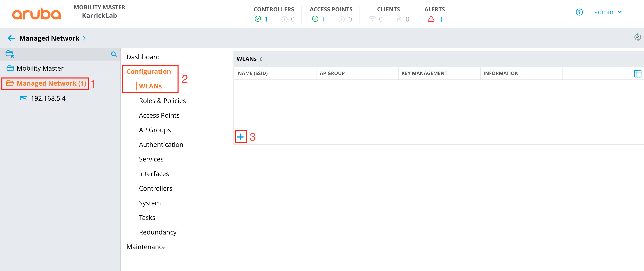Click the folder navigation icon above hierarchy
644x271 pixels.
10,54
